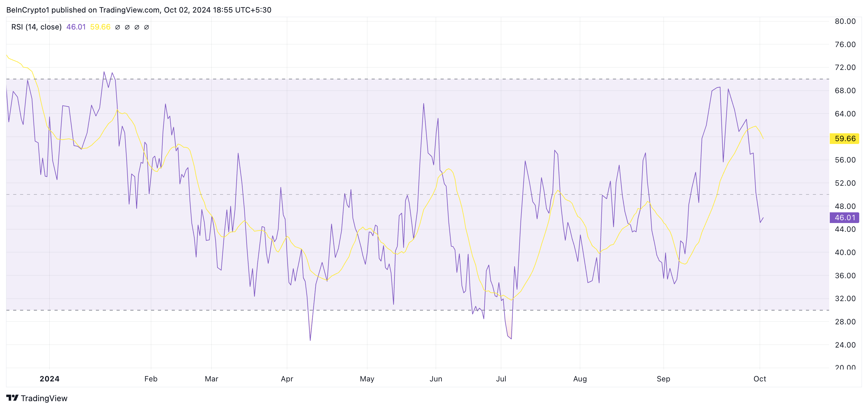
Task: Click the TradingView logo icon
Action: tap(12, 398)
